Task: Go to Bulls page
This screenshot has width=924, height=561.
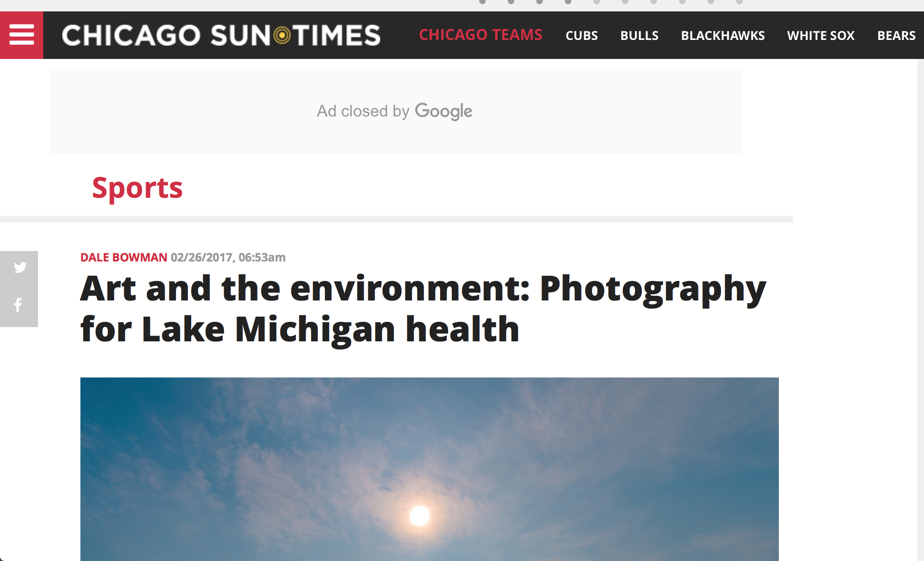Action: point(639,36)
